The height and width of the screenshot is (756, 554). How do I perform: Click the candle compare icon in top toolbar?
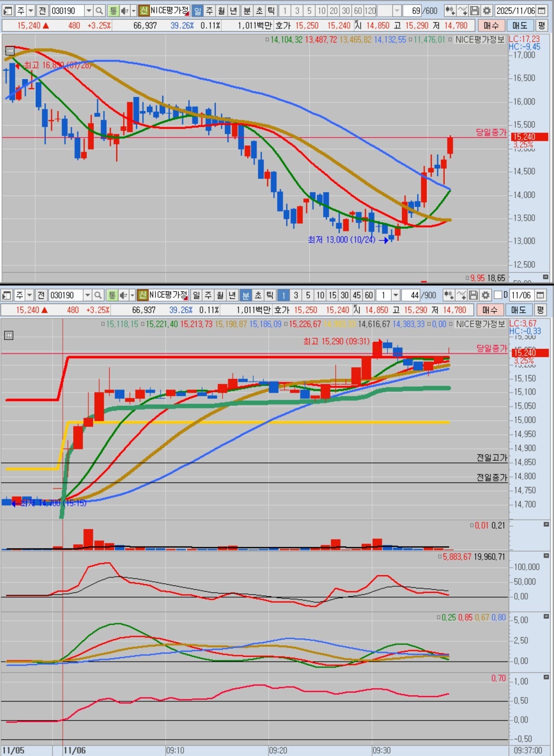click(450, 11)
